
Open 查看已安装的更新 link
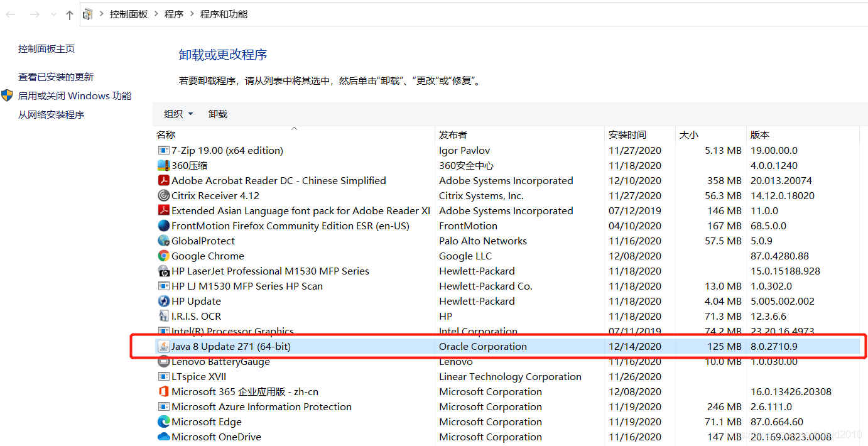tap(56, 77)
